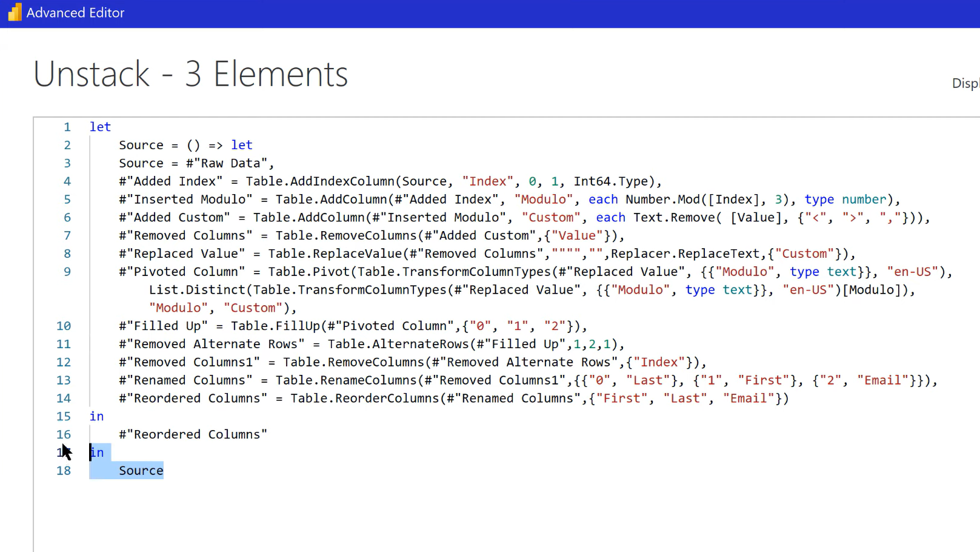980x552 pixels.
Task: Click the "Modulo", "Custom") wrapped line
Action: [223, 308]
